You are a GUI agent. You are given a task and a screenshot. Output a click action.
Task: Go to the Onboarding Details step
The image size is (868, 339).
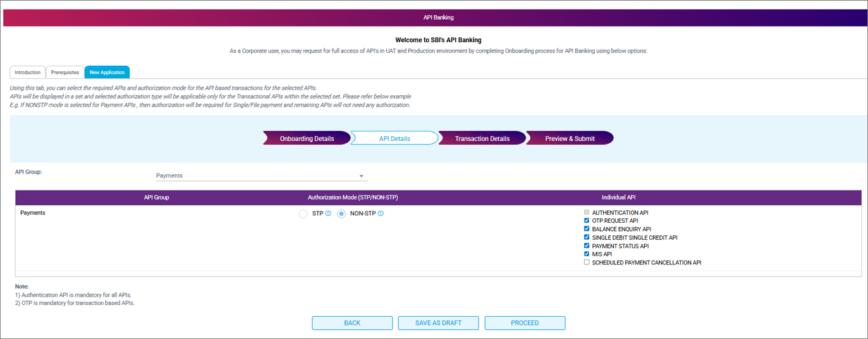307,138
